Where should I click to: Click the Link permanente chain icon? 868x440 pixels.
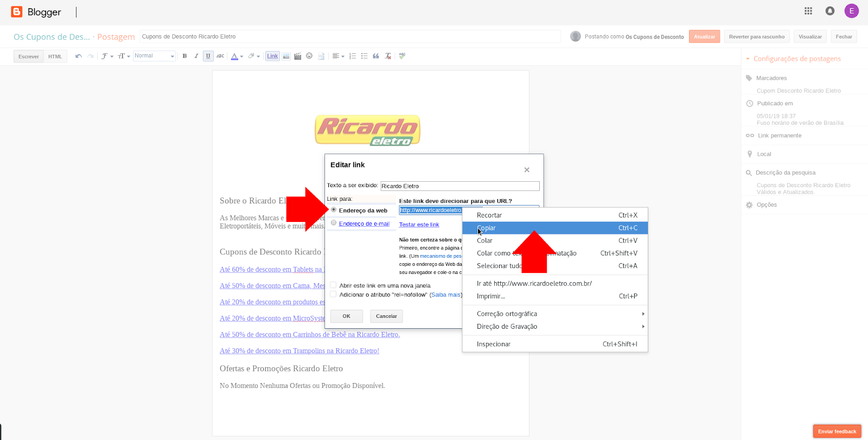pos(750,136)
